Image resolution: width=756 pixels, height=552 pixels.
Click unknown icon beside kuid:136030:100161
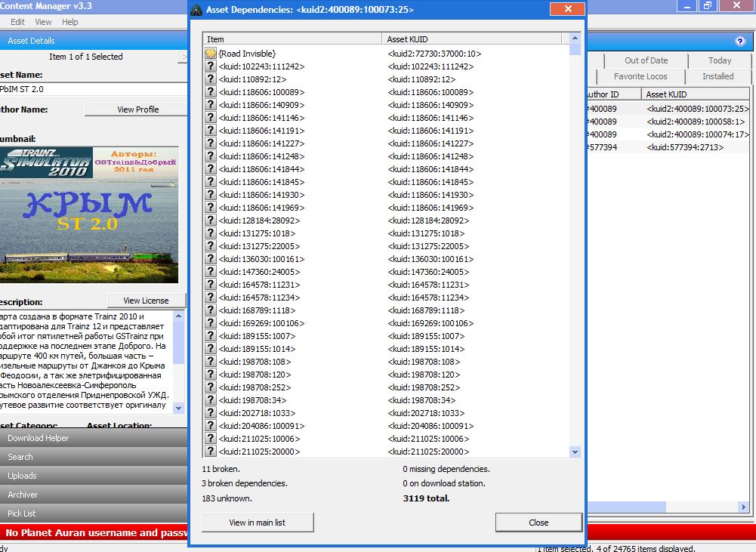click(210, 259)
